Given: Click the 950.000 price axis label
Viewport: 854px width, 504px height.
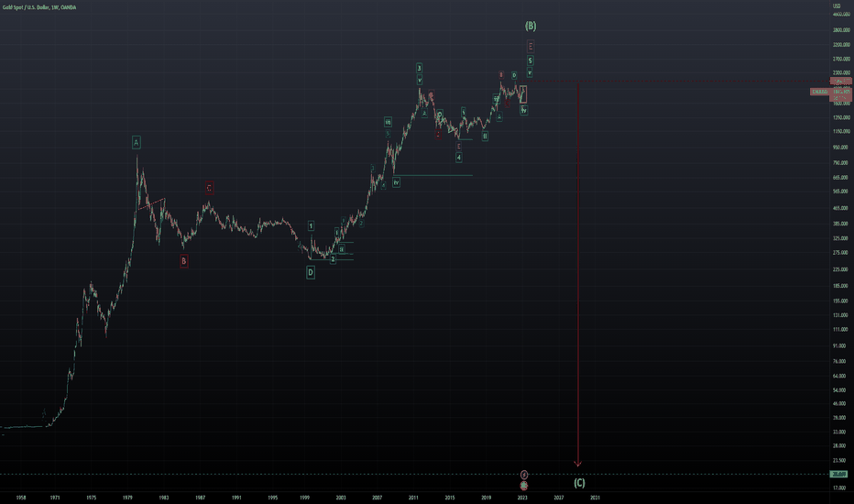Looking at the screenshot, I should click(840, 148).
